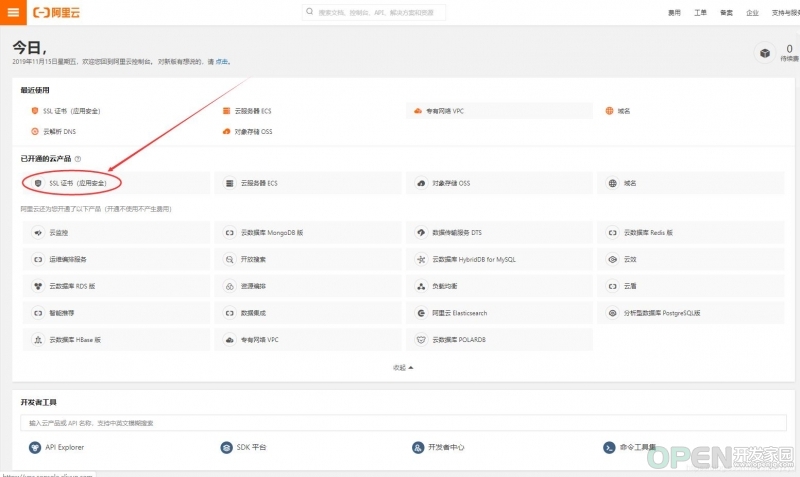Open 对象存储 OSS in 已开通的云产品
Screen dimensions: 800x477
pyautogui.click(x=499, y=183)
